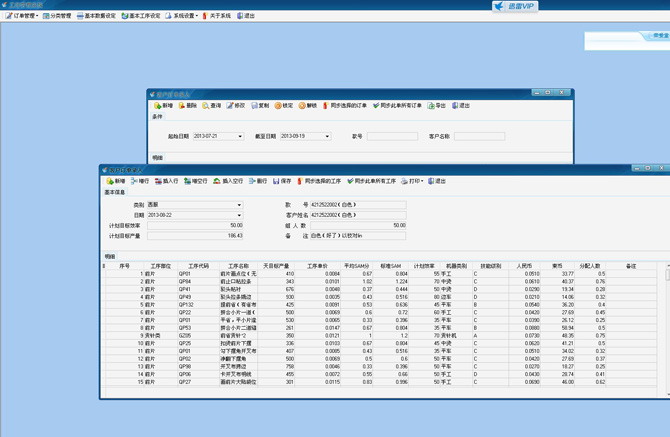
Task: Open the 订单管理 menu
Action: click(x=22, y=16)
